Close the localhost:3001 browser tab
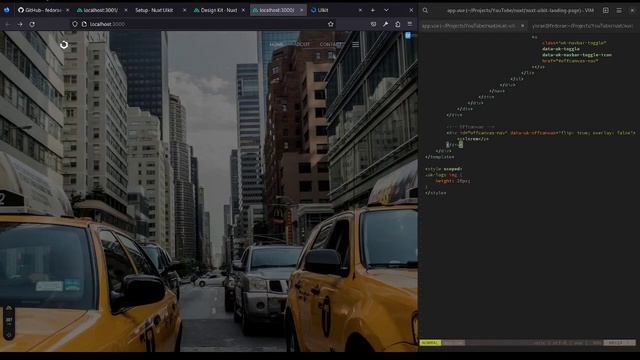 point(126,10)
